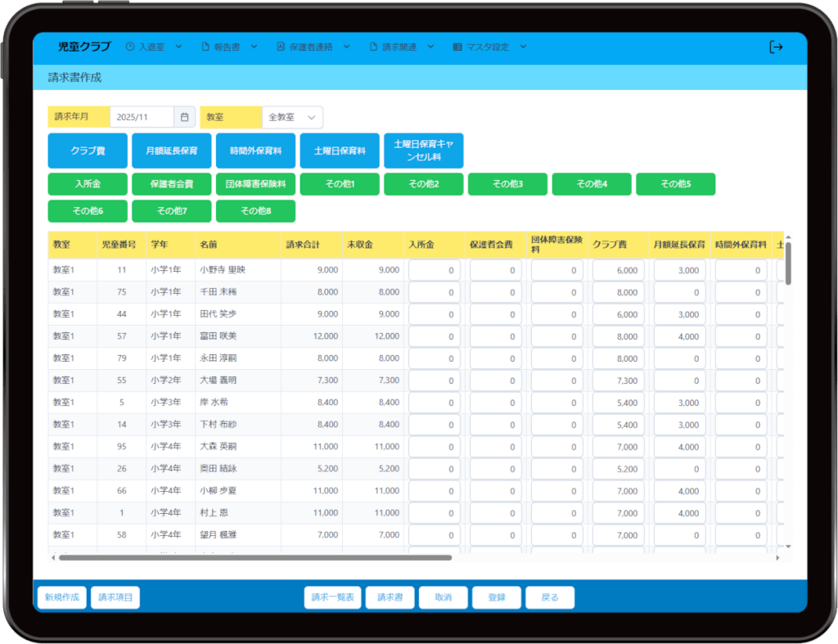The height and width of the screenshot is (644, 838).
Task: Click the horizontal scrollbar below the table
Action: pyautogui.click(x=255, y=557)
